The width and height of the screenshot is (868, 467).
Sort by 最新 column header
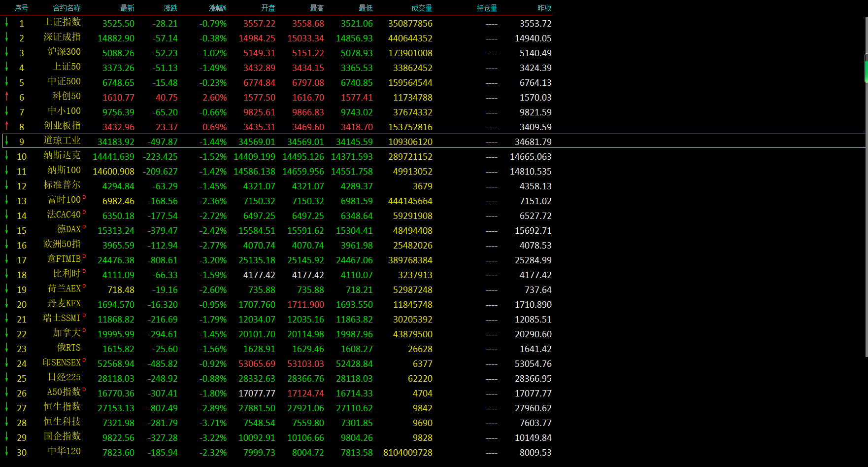127,8
